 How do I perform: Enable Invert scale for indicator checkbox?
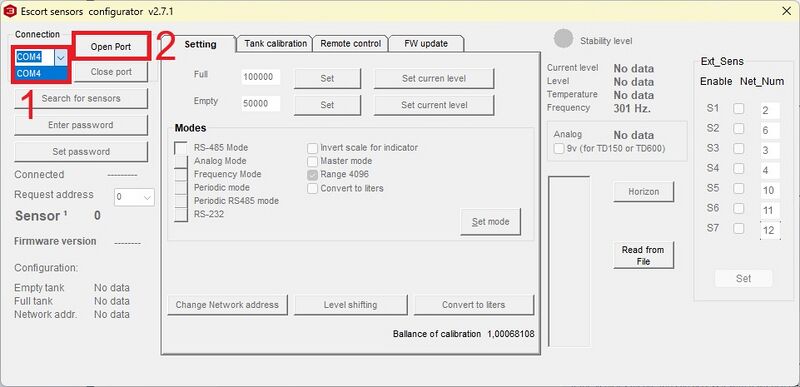(x=313, y=148)
